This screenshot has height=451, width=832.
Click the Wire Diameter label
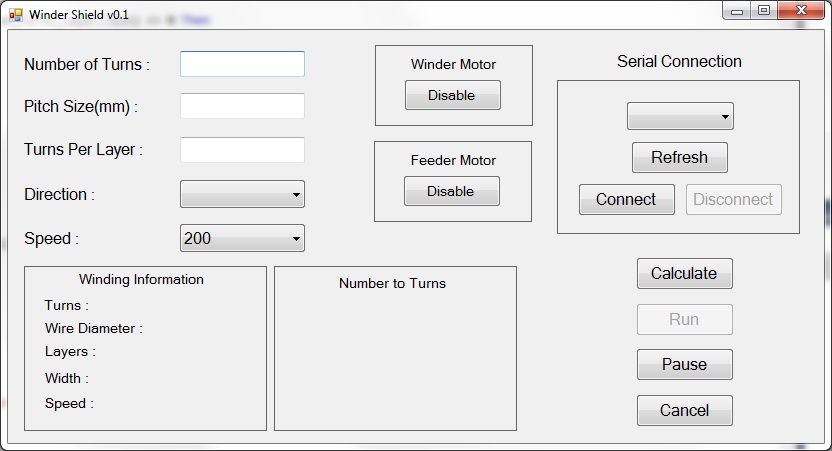(94, 328)
